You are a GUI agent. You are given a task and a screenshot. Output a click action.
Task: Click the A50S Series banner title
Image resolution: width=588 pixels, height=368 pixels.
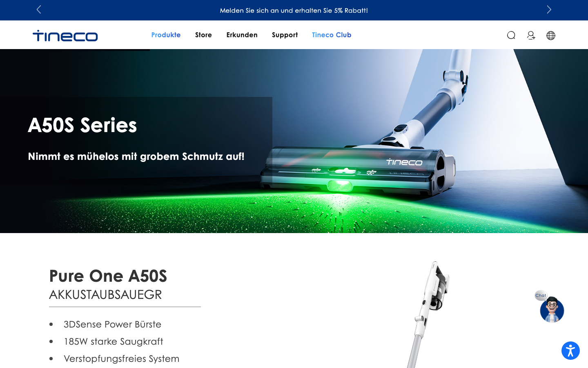tap(82, 125)
